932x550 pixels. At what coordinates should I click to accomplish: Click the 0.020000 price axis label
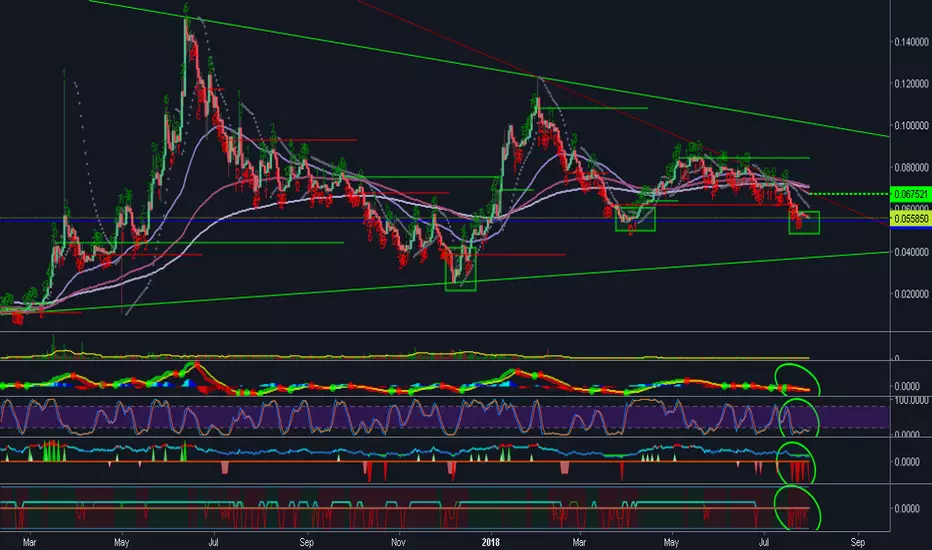click(x=911, y=294)
